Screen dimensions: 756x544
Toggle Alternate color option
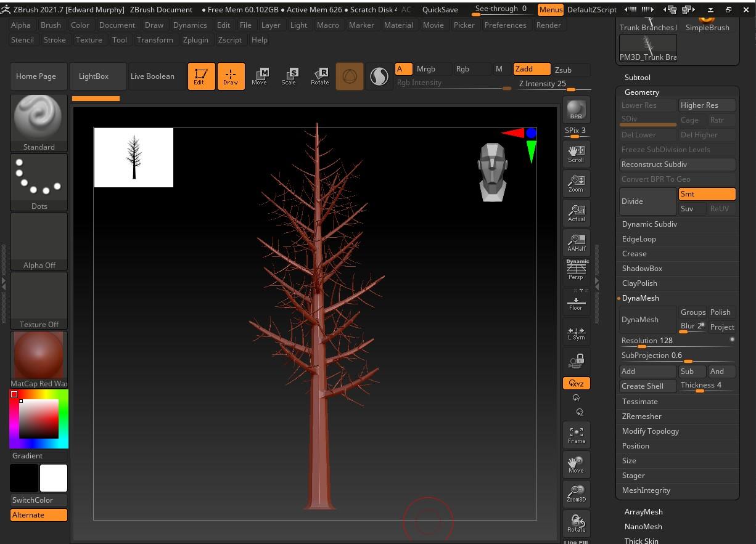pos(39,515)
